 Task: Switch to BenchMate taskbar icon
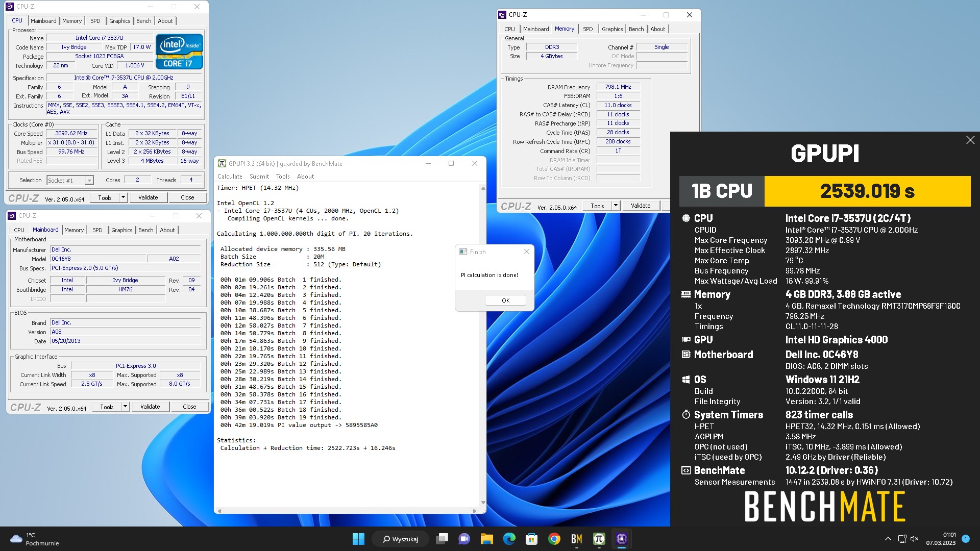pos(576,539)
